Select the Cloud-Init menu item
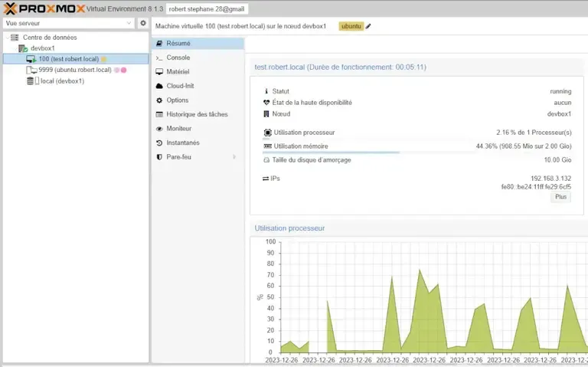 click(x=180, y=86)
